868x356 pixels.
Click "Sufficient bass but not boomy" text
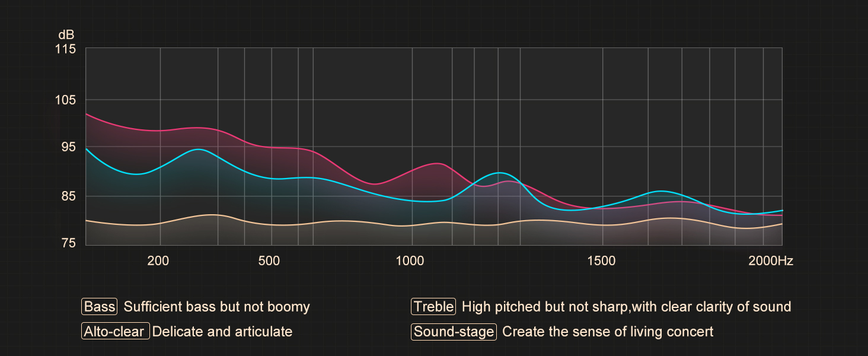tap(217, 307)
